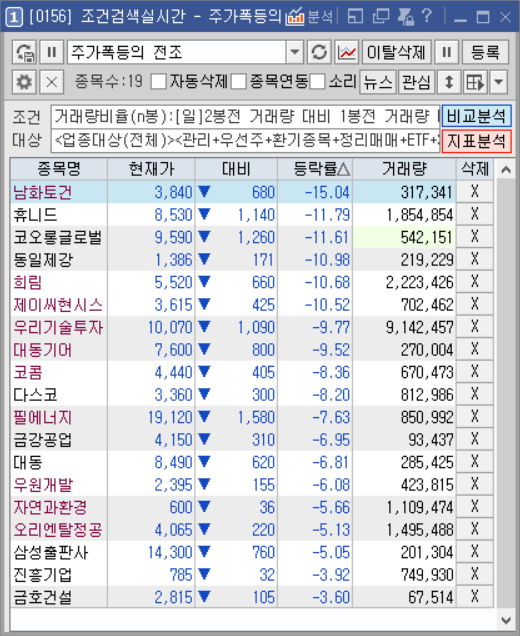Select 제이씨현시스 stock name
Viewport: 520px width, 636px height.
coord(58,305)
